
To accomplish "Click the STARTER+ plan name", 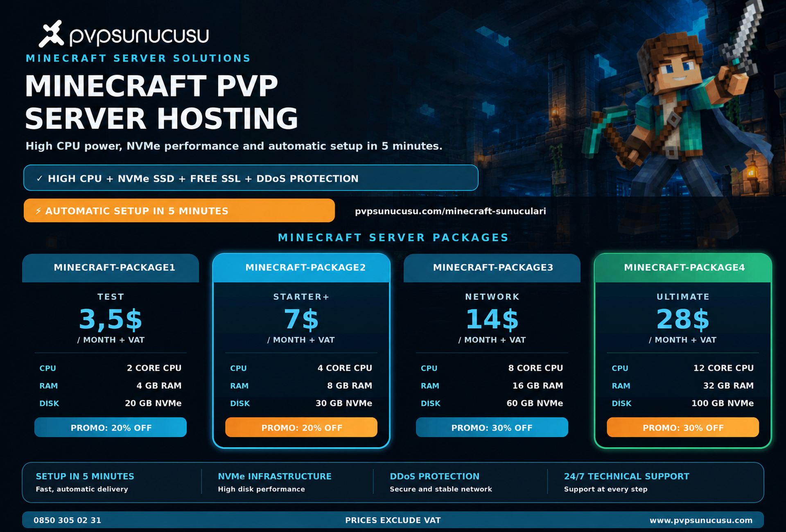I will [x=301, y=297].
